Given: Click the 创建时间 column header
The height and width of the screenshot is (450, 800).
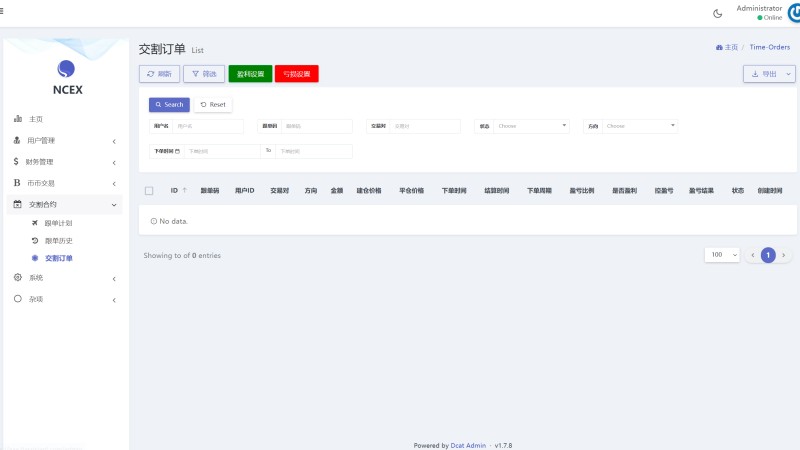Looking at the screenshot, I should coord(770,190).
